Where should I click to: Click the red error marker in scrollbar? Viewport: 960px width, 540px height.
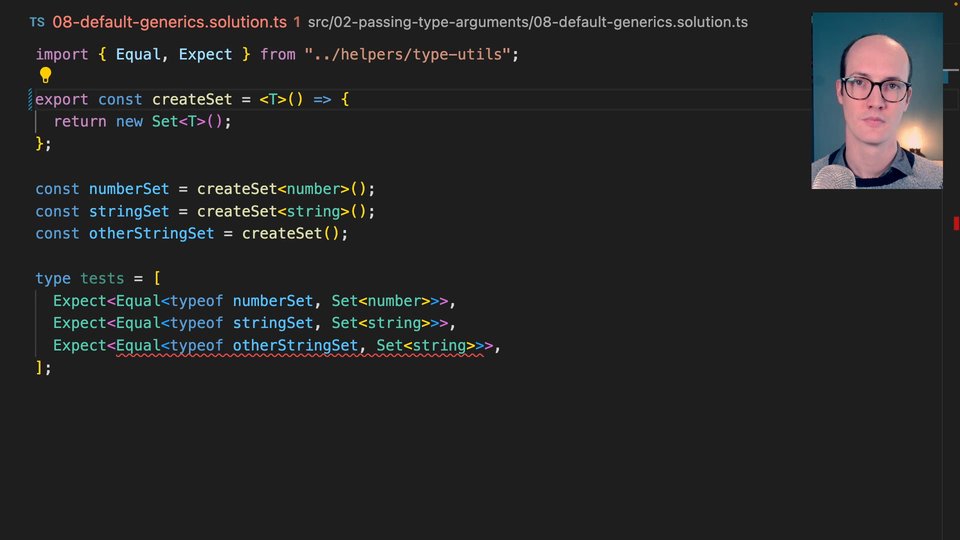[955, 223]
